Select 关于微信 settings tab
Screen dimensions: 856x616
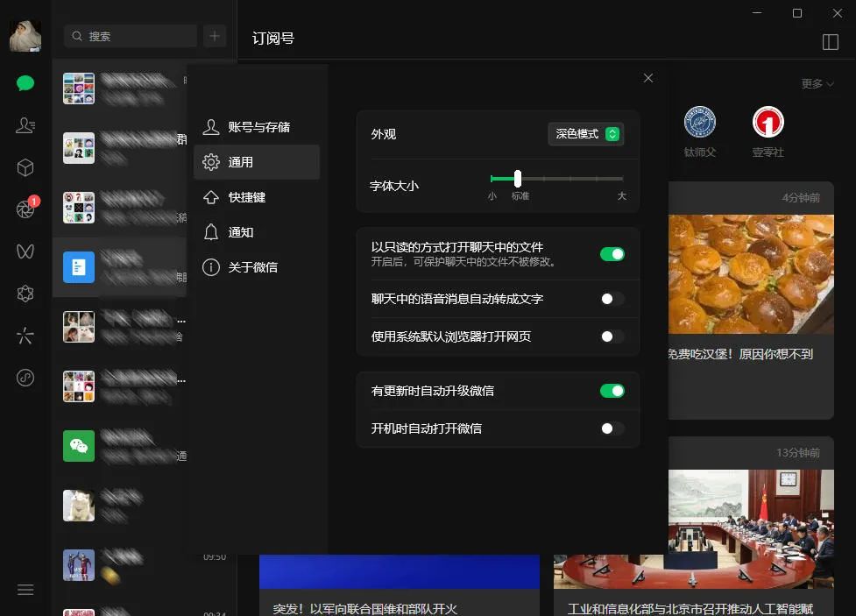[x=257, y=267]
